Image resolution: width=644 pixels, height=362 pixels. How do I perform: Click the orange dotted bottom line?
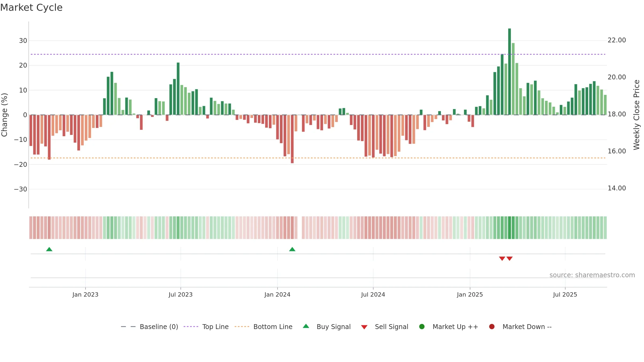pyautogui.click(x=318, y=158)
